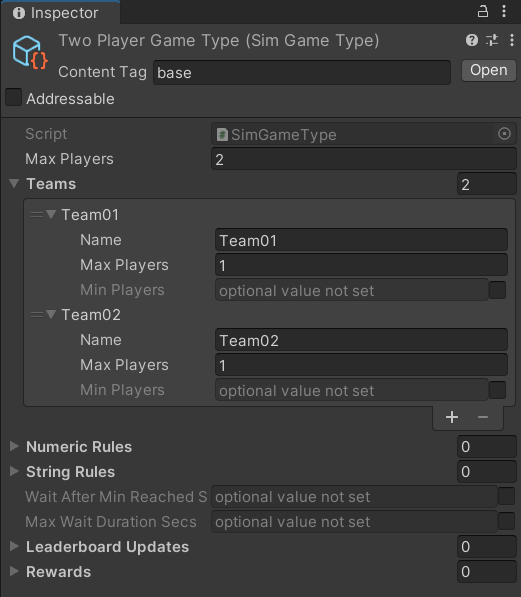Expand the Leaderboard Updates section
Image resolution: width=521 pixels, height=597 pixels.
(x=14, y=546)
